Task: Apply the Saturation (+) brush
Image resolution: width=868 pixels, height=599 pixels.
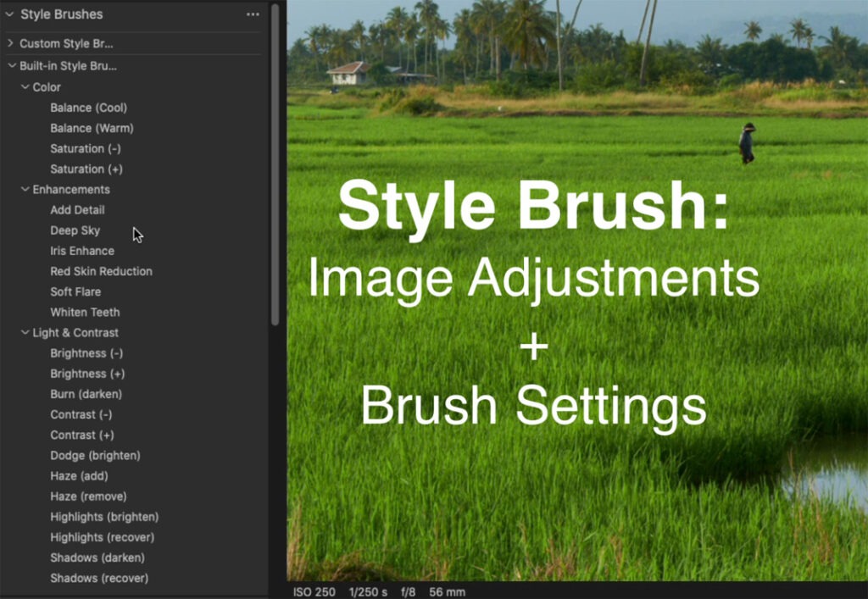Action: pos(85,169)
